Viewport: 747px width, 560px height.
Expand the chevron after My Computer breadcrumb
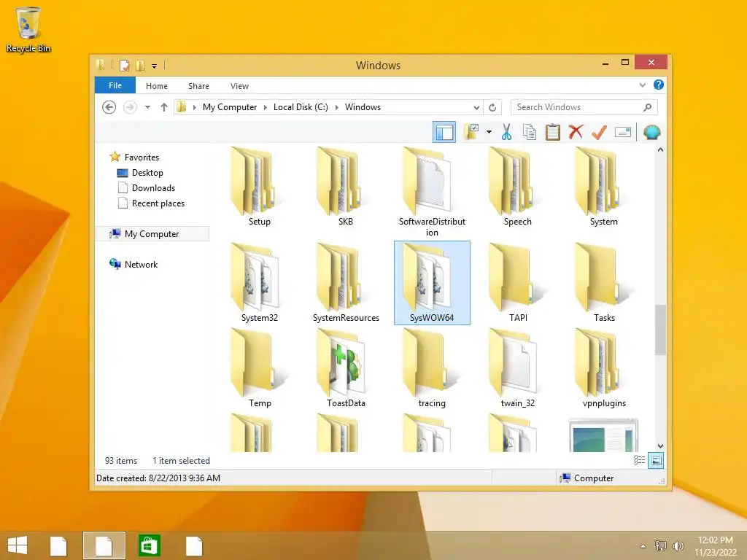point(266,107)
